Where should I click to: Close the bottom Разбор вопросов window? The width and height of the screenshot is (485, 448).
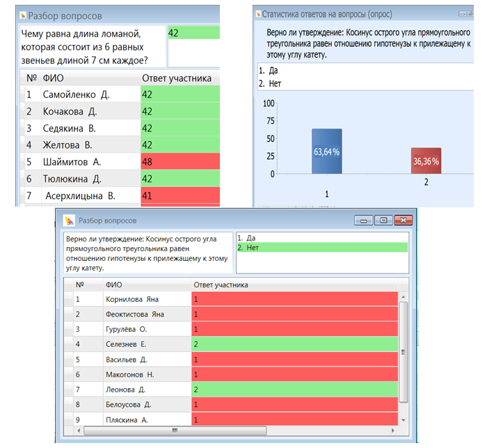[x=404, y=221]
